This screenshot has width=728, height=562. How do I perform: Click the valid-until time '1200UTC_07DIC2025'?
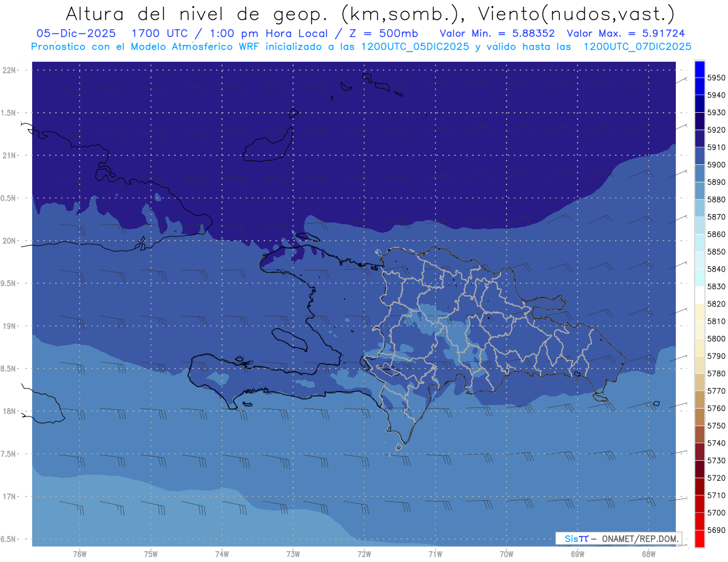[x=637, y=47]
